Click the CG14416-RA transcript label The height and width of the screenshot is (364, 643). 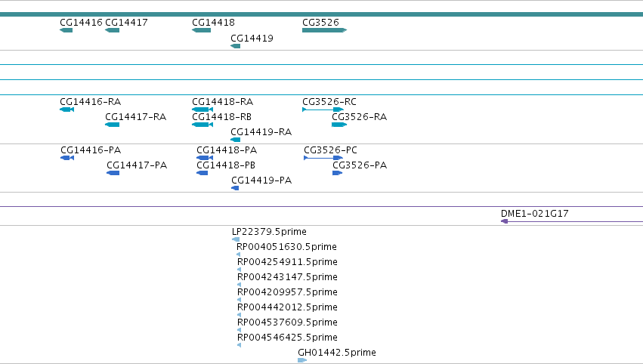click(x=90, y=102)
